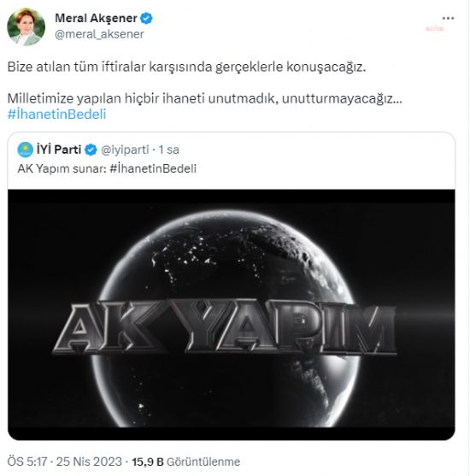Click the faint red watermark under the three dots

coord(435,28)
